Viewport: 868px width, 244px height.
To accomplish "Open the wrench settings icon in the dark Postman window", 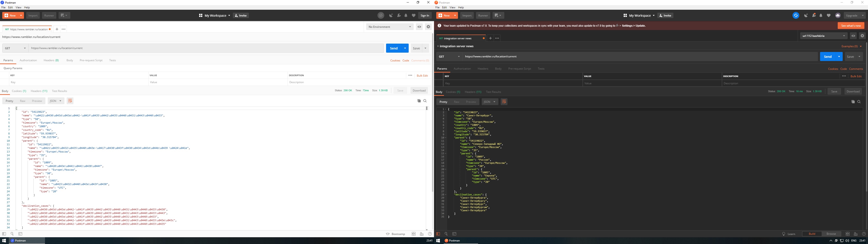I will point(814,16).
